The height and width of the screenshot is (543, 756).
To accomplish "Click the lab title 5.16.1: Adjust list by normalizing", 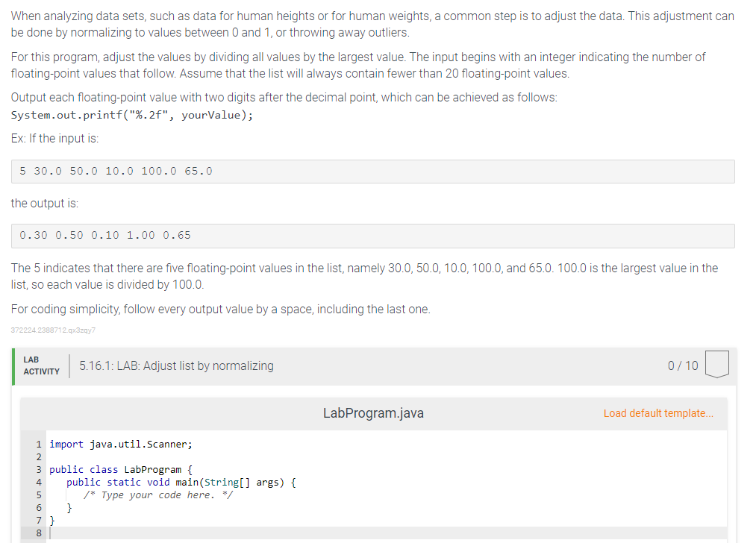I will point(177,365).
